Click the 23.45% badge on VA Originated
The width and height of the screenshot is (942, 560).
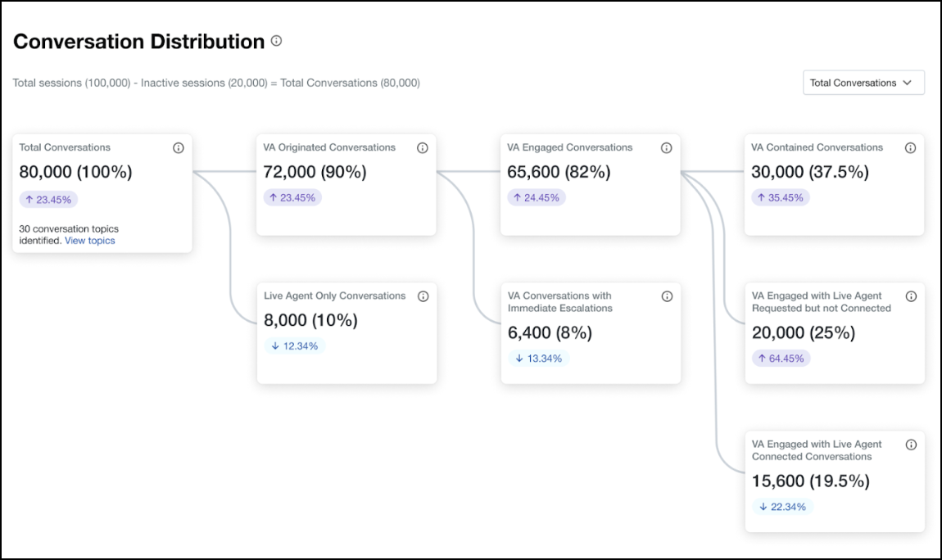coord(292,197)
